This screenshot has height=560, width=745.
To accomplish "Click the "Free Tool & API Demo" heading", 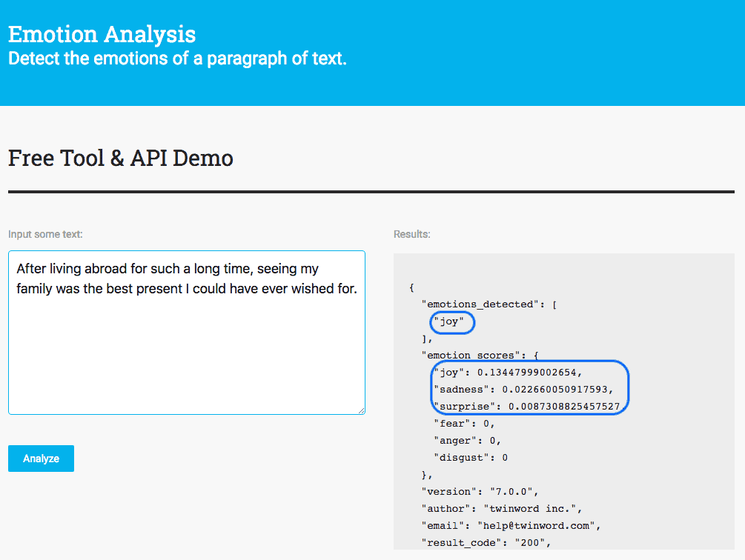I will click(x=120, y=158).
